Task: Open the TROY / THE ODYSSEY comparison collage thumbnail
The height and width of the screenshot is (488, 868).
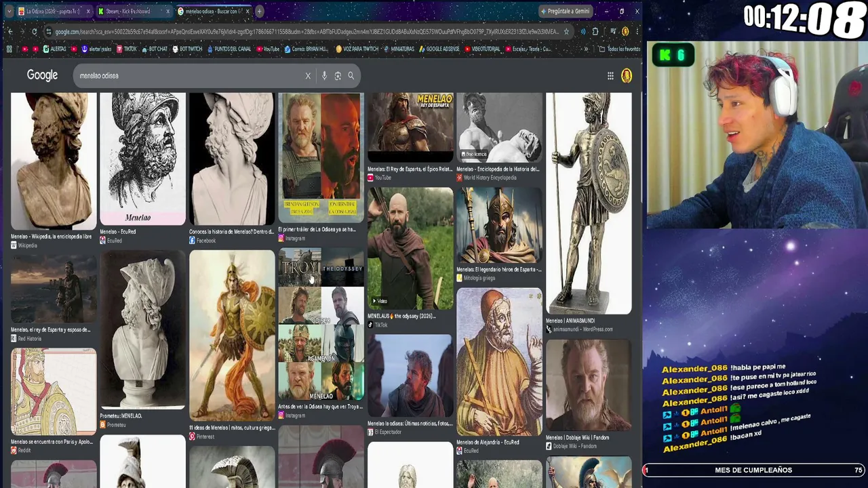Action: click(321, 325)
